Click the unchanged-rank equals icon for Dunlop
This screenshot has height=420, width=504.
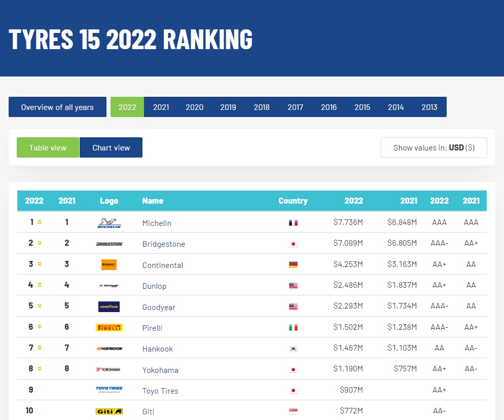click(40, 285)
